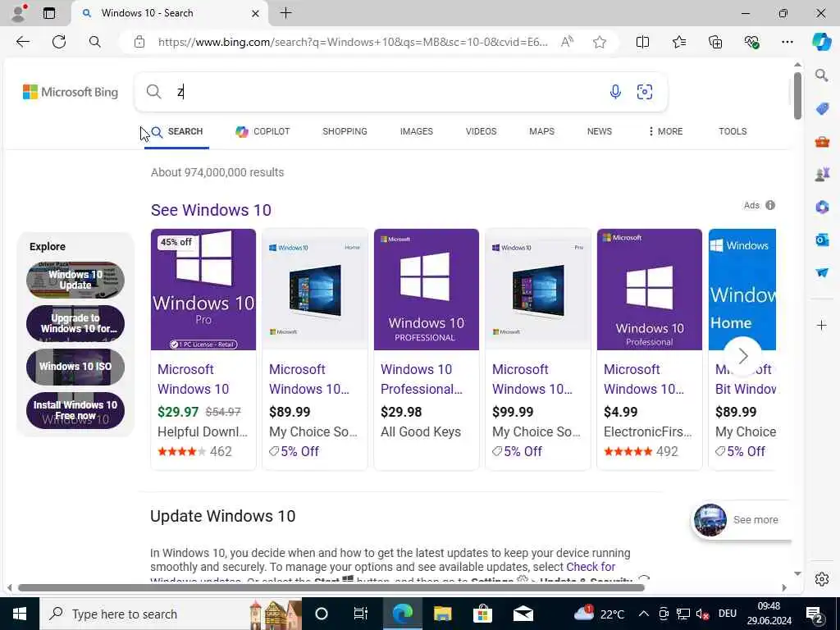Switch to the Videos tab

pos(481,131)
